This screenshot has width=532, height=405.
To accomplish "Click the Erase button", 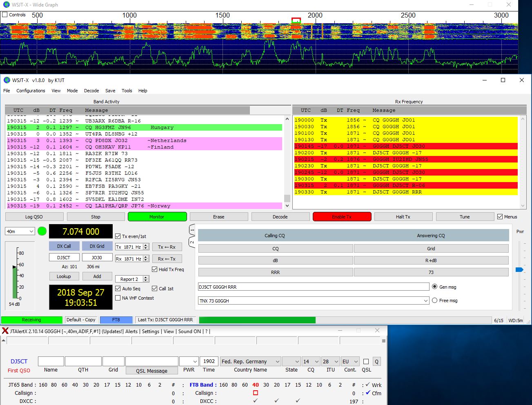I will [219, 217].
